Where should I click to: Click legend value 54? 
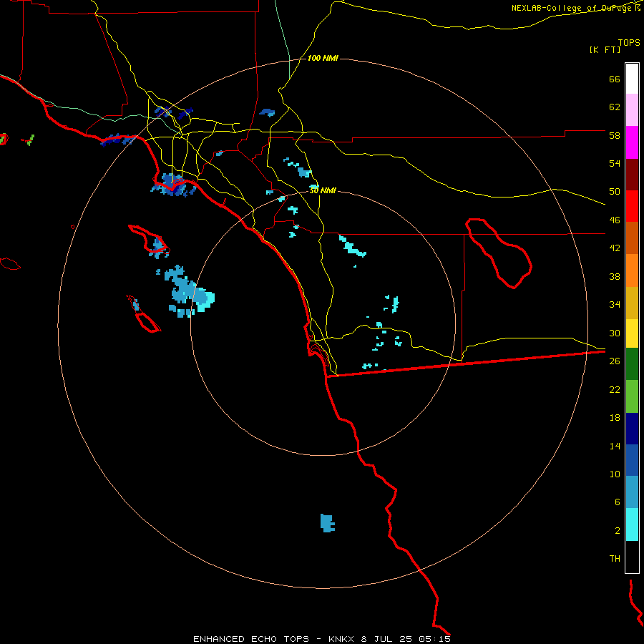click(x=615, y=163)
